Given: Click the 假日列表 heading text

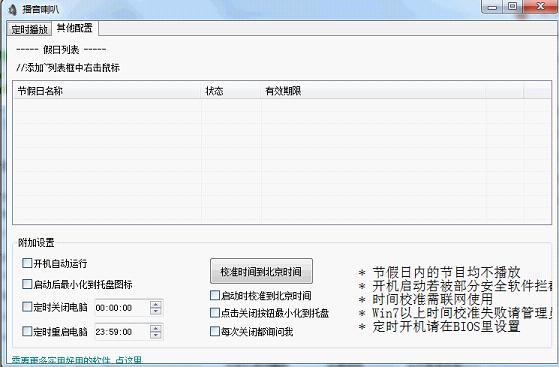Looking at the screenshot, I should point(61,50).
